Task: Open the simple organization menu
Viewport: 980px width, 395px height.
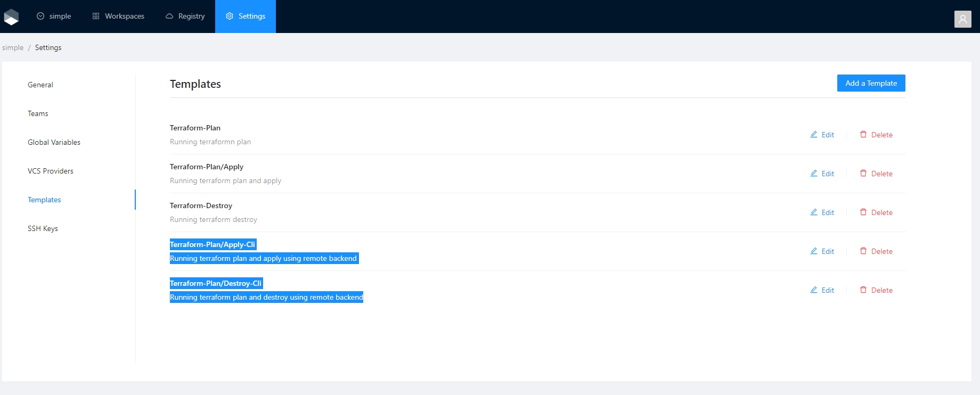Action: [54, 17]
